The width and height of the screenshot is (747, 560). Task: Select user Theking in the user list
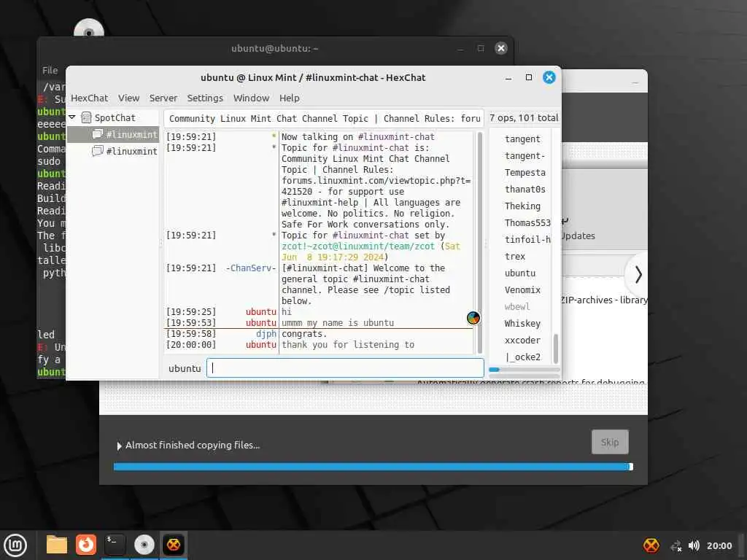coord(521,206)
